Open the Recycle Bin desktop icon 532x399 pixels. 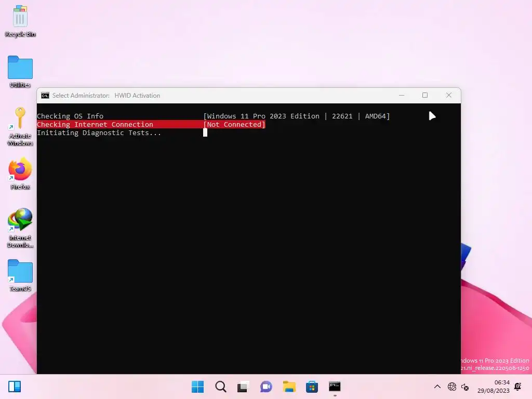pyautogui.click(x=20, y=21)
